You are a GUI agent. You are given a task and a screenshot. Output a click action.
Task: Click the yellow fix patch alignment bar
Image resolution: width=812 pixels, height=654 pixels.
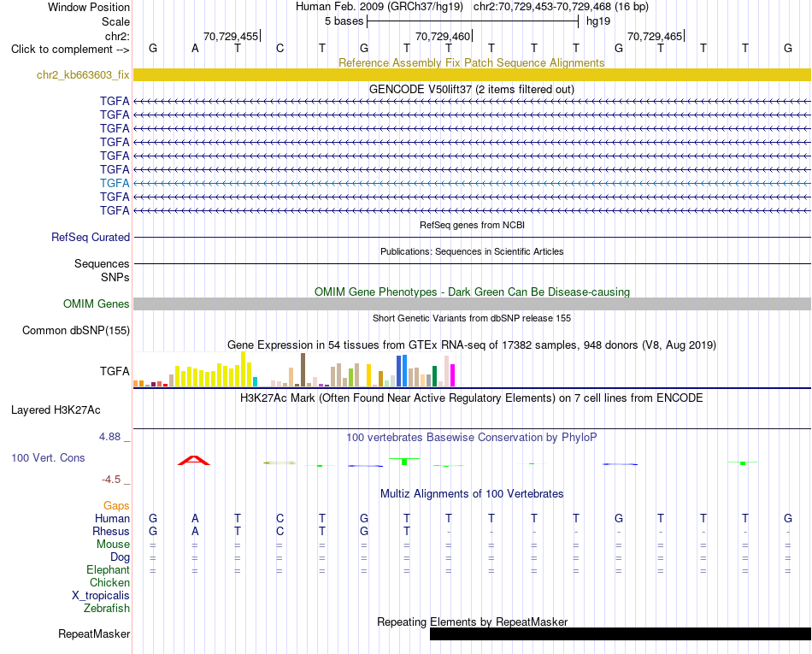click(473, 74)
